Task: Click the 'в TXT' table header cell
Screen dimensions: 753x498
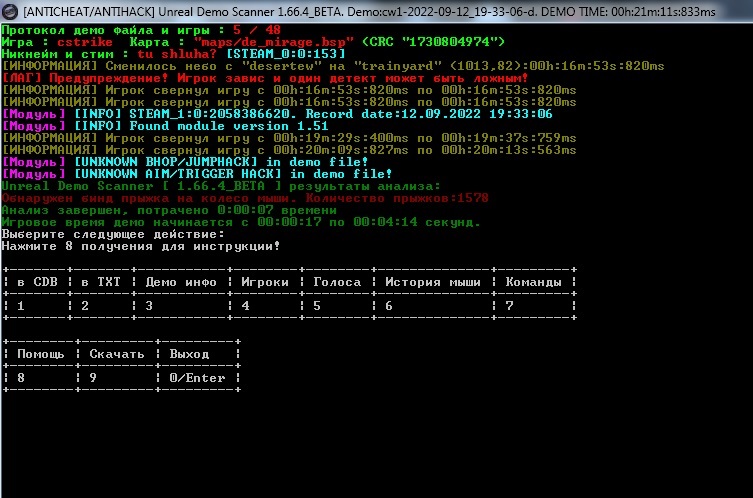Action: [x=101, y=282]
